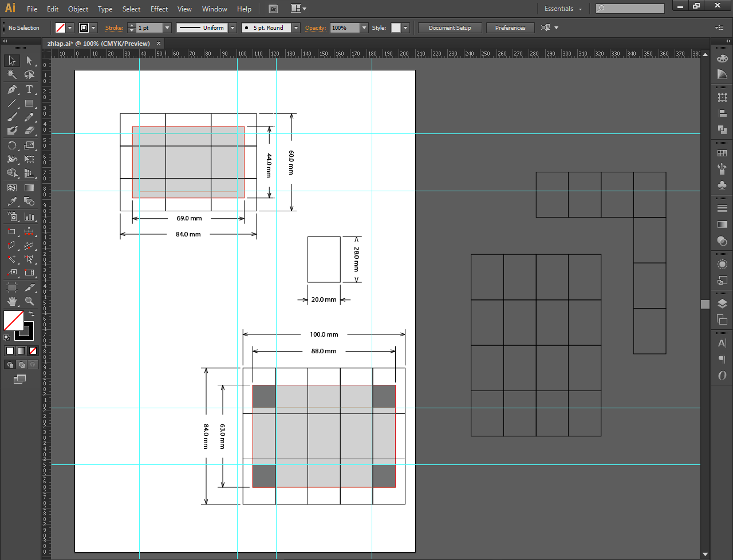The width and height of the screenshot is (733, 560).
Task: Switch to the zhlap.ai document tab
Action: pyautogui.click(x=98, y=44)
